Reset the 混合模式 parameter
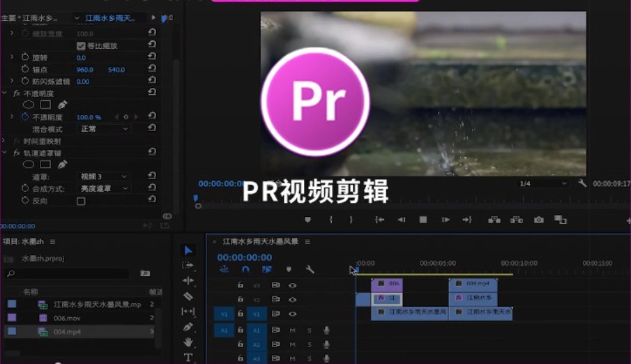Viewport: 631px width, 364px height. [152, 128]
